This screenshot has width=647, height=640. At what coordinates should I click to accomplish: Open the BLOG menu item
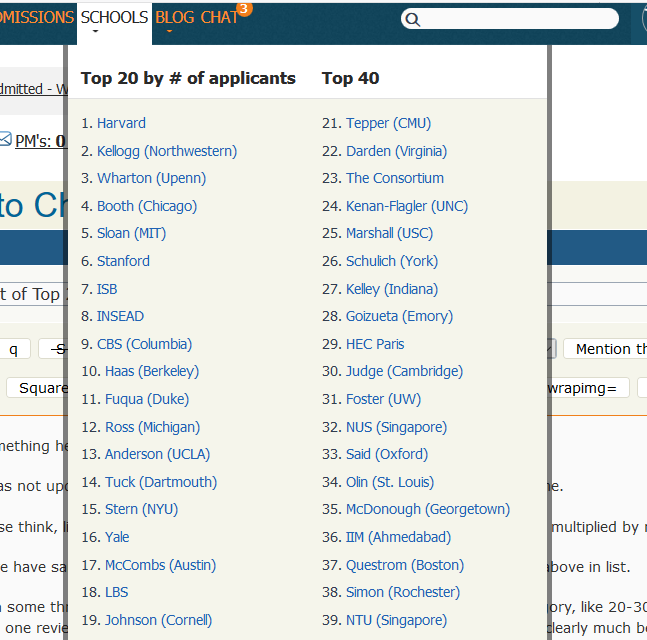pyautogui.click(x=175, y=18)
